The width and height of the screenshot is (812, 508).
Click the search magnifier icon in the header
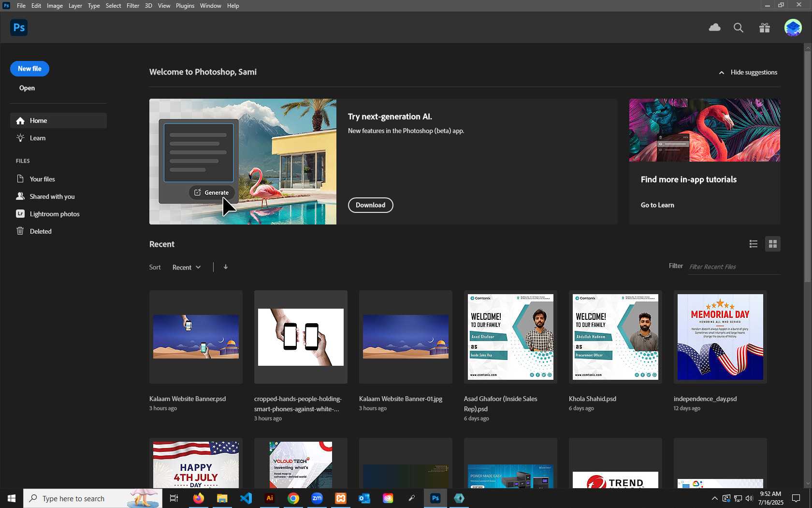pyautogui.click(x=739, y=28)
